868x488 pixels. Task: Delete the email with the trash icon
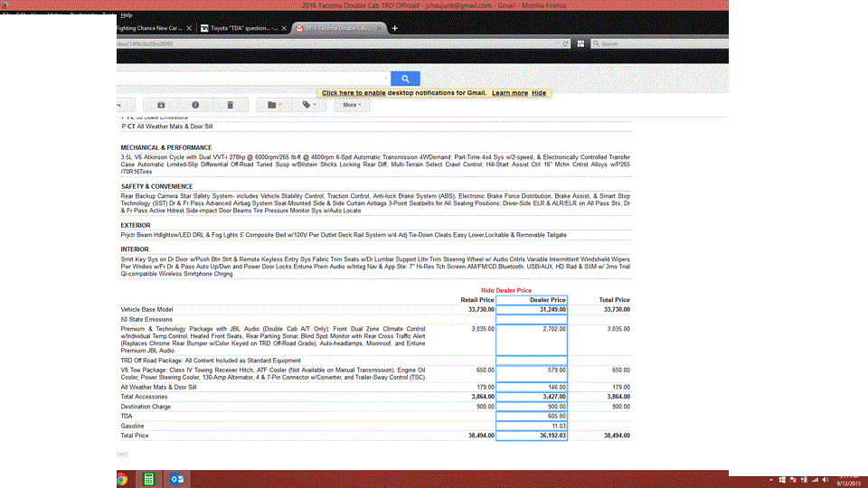click(231, 105)
